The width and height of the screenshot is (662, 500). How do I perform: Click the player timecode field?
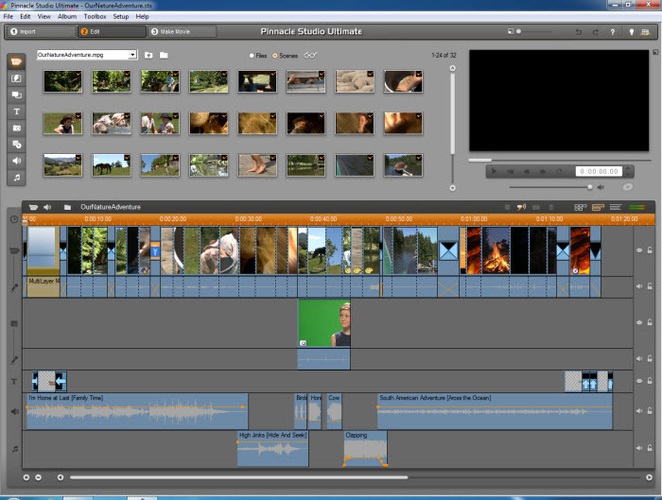click(599, 171)
